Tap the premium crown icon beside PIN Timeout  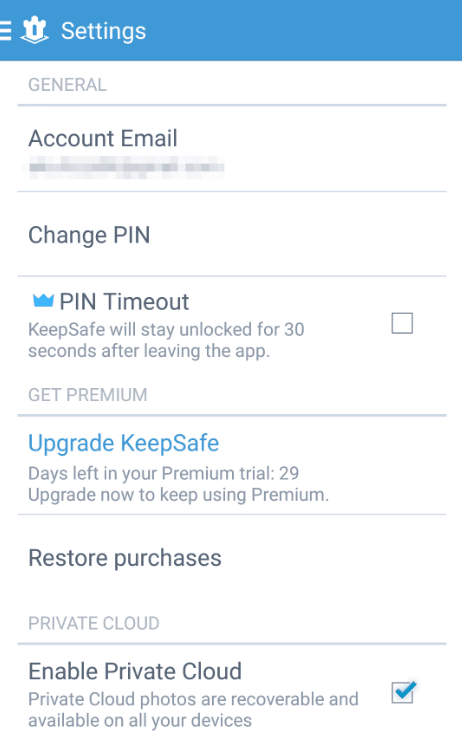coord(43,301)
